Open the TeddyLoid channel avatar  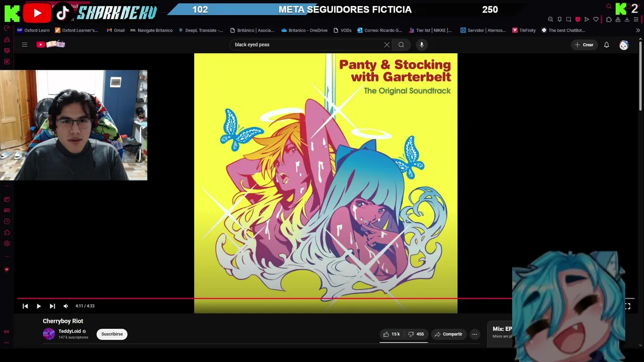click(x=49, y=334)
